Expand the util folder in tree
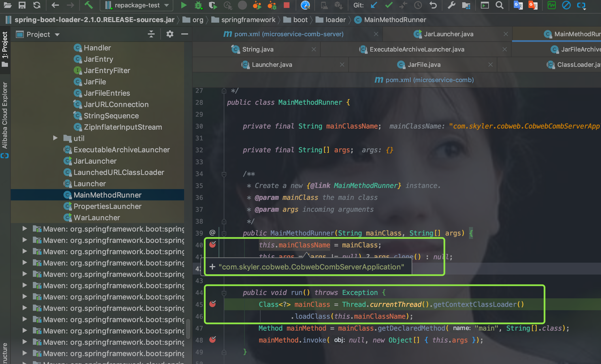Viewport: 601px width, 364px height. tap(56, 138)
